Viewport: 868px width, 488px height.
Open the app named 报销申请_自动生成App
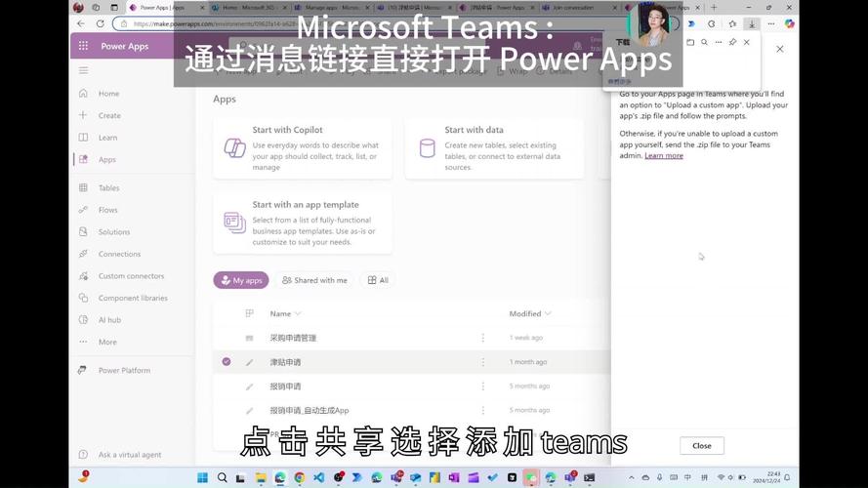click(x=309, y=411)
